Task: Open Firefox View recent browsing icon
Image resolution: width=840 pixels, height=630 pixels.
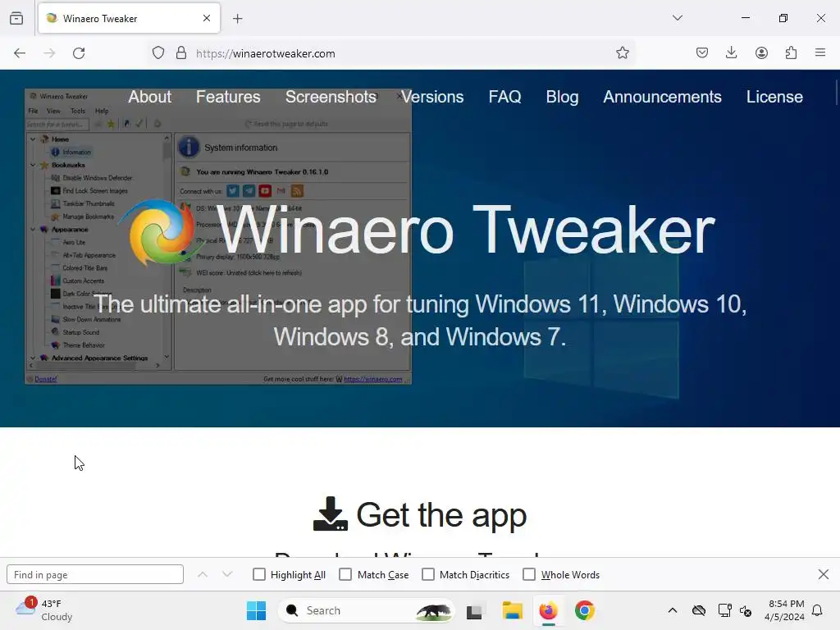Action: click(16, 18)
